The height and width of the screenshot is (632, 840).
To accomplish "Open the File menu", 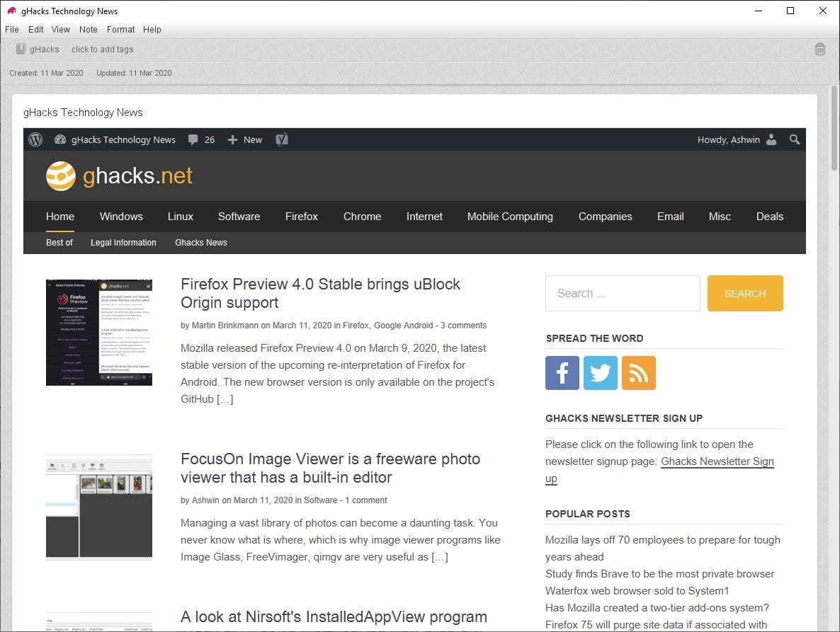I will click(x=12, y=30).
